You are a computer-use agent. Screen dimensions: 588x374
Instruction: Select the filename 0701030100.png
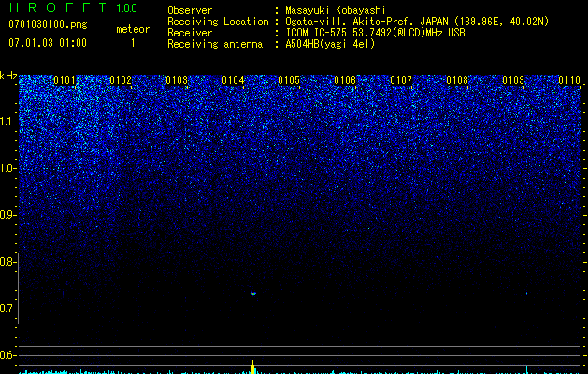click(x=48, y=24)
